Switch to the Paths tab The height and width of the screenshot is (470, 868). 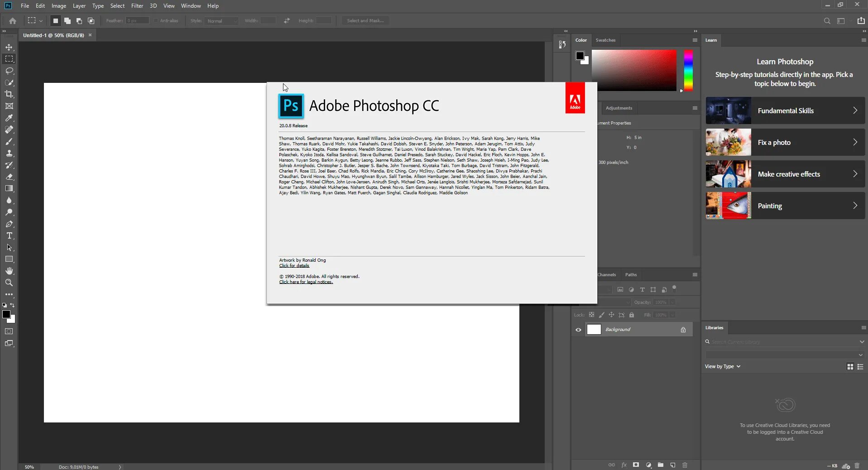(631, 275)
